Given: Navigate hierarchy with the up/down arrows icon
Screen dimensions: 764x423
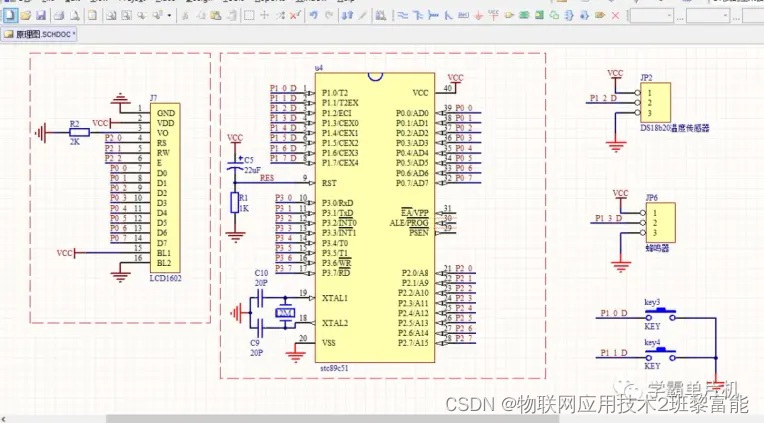Looking at the screenshot, I should [x=347, y=16].
